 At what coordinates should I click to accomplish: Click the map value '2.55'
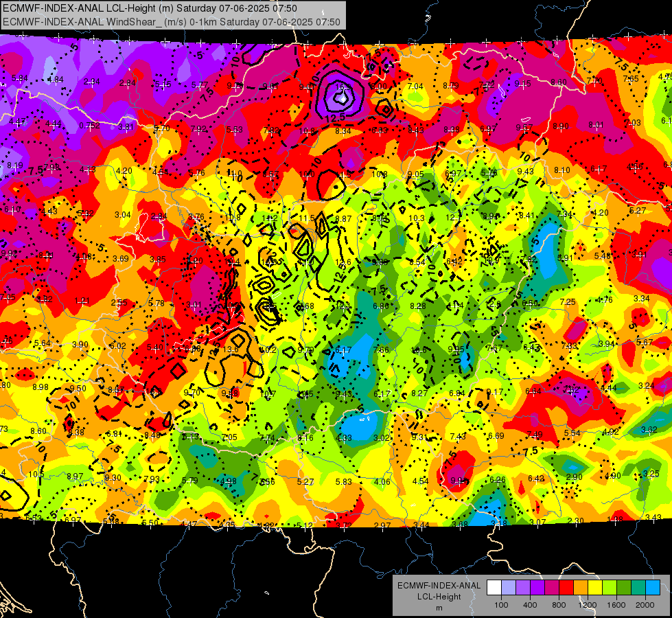tap(119, 302)
